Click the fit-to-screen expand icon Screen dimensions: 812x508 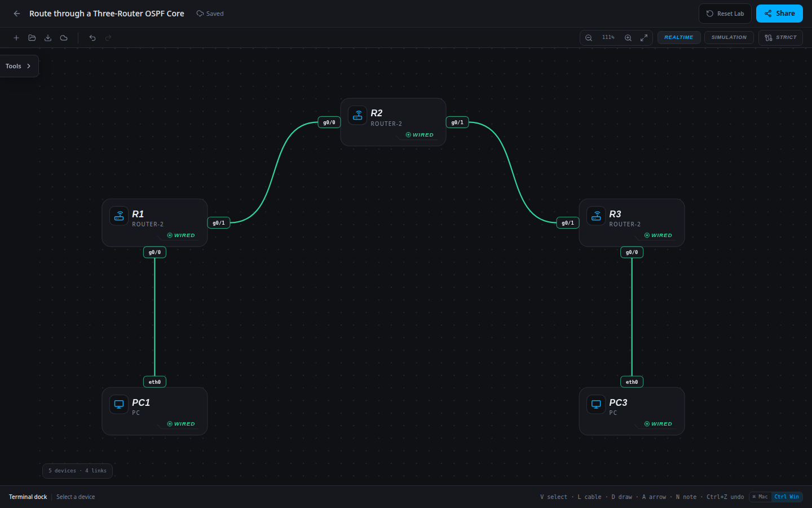(644, 38)
